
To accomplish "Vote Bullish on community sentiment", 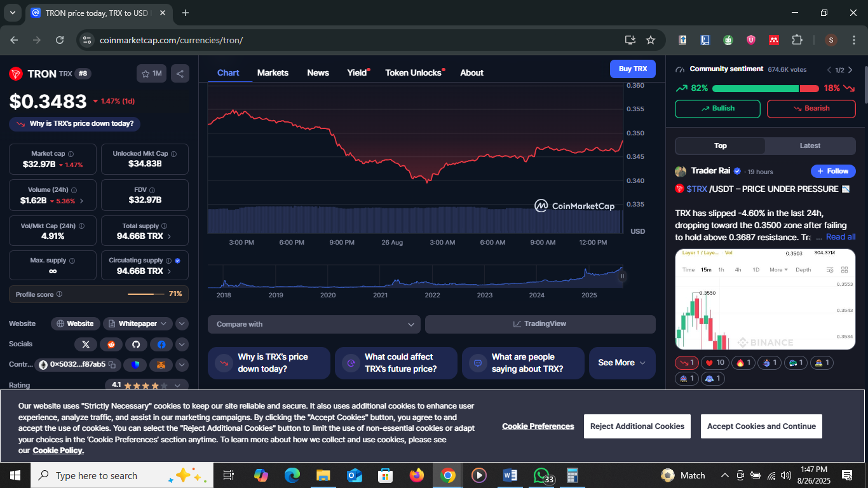I will (x=717, y=109).
